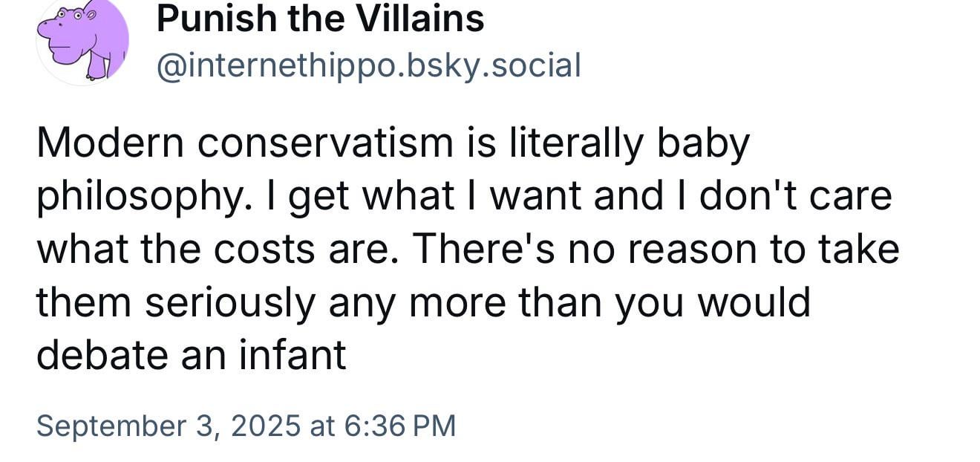This screenshot has height=462, width=980.
Task: Click the word "Villains" in display name
Action: (425, 19)
